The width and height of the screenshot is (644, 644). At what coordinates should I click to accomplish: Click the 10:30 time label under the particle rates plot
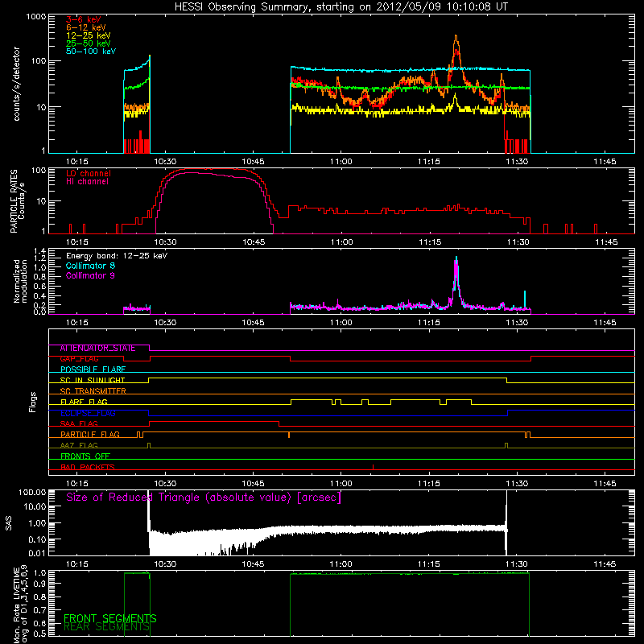165,242
